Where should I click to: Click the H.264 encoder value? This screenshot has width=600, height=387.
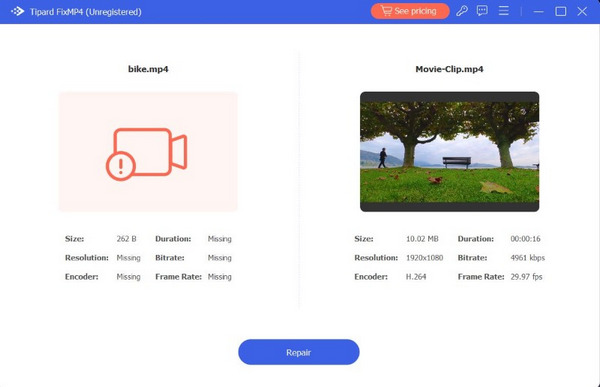tap(416, 277)
